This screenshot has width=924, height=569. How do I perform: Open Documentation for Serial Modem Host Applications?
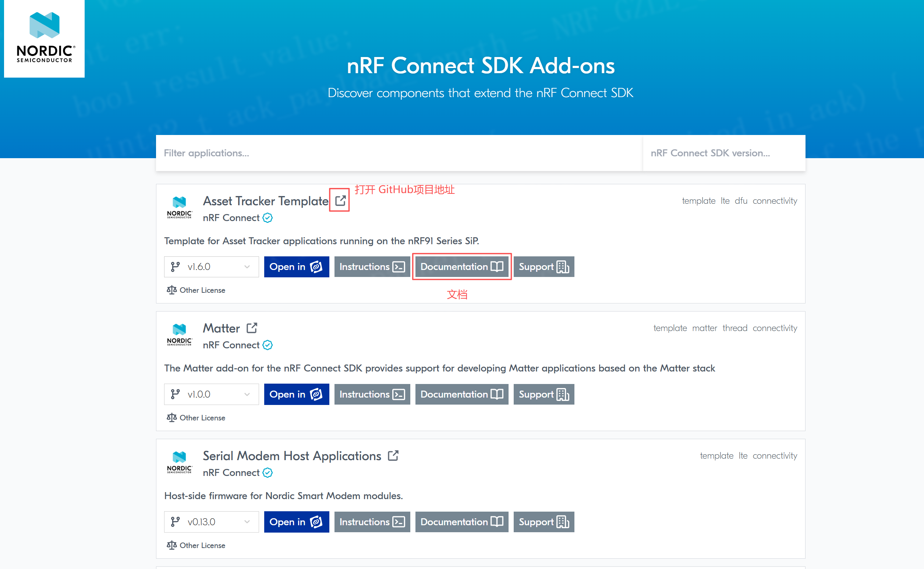click(x=462, y=522)
